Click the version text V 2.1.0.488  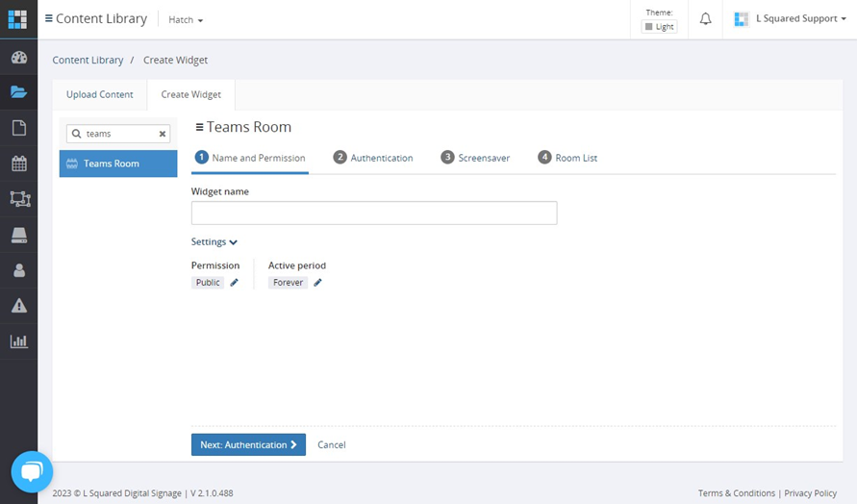(x=212, y=493)
